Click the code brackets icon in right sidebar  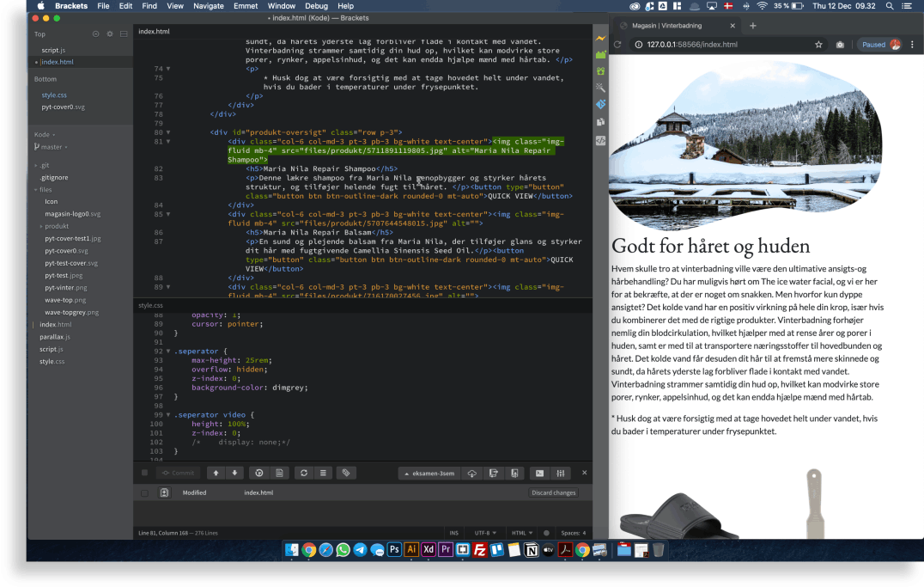[600, 140]
